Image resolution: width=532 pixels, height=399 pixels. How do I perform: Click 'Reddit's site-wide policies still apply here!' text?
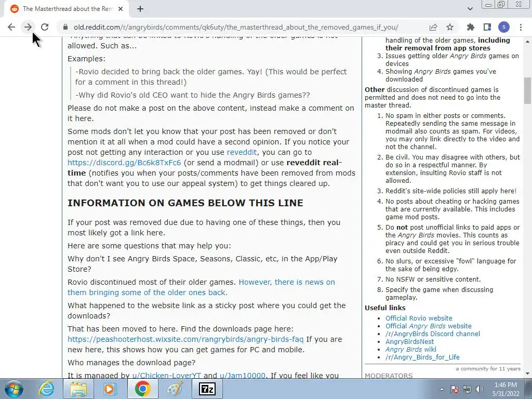(451, 191)
